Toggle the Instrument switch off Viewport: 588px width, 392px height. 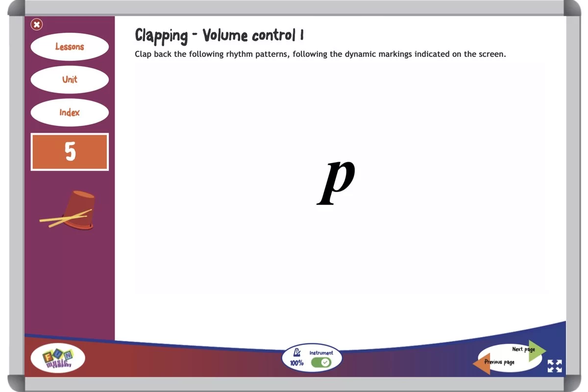point(321,363)
